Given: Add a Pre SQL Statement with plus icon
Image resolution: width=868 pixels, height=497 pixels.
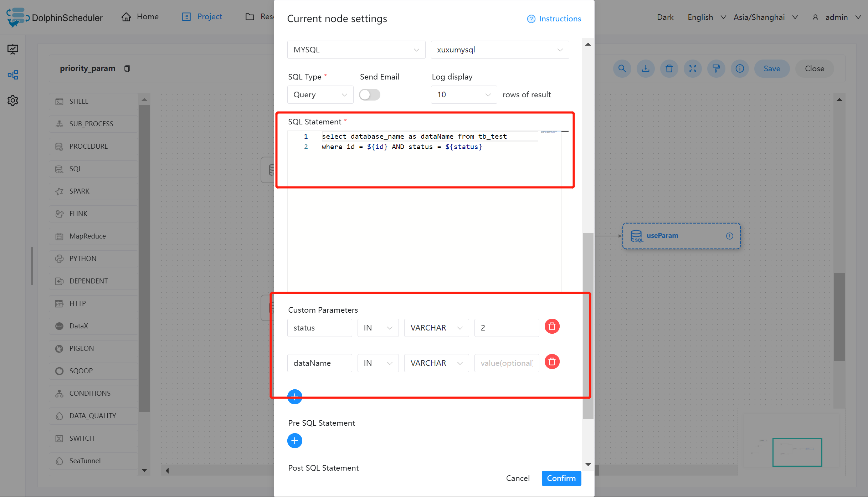Looking at the screenshot, I should 294,441.
